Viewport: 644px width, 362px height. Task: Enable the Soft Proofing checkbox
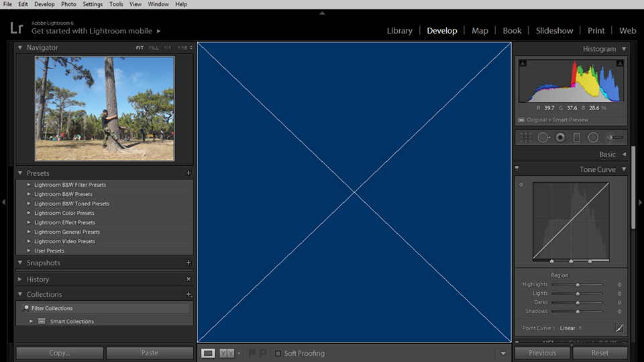(278, 353)
